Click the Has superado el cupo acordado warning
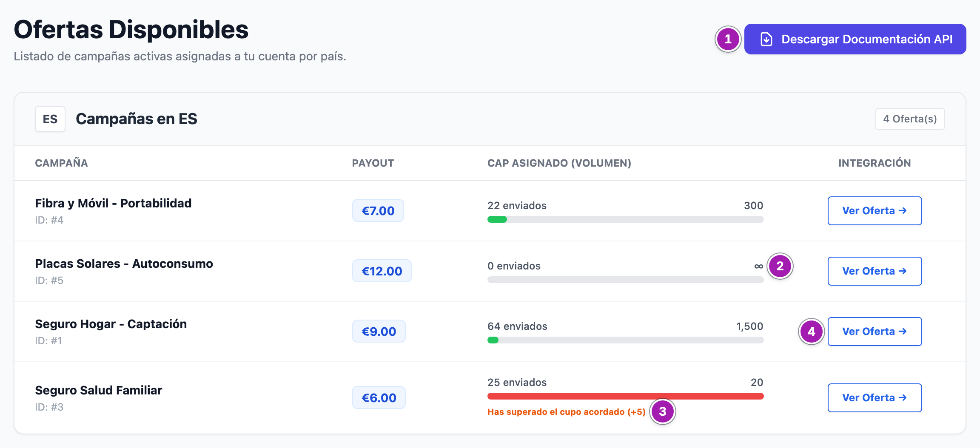 (567, 412)
